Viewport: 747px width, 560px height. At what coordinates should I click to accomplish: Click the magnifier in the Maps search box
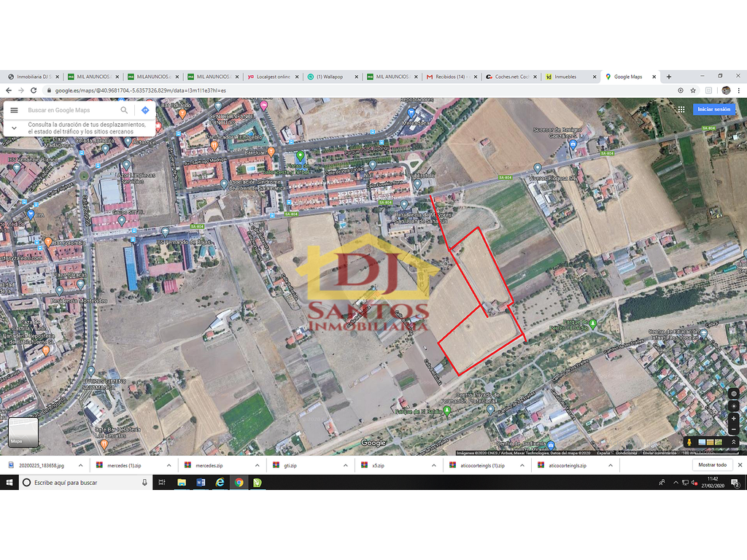pyautogui.click(x=124, y=109)
